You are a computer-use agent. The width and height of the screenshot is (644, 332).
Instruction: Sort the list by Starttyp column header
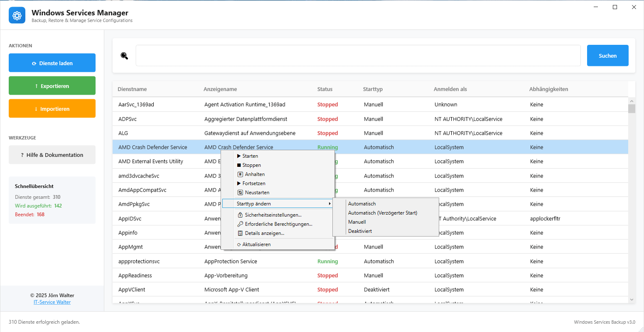tap(373, 89)
